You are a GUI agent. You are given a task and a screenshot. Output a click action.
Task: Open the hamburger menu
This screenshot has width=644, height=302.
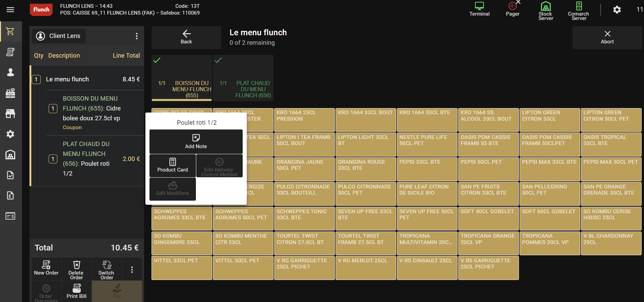[x=11, y=9]
